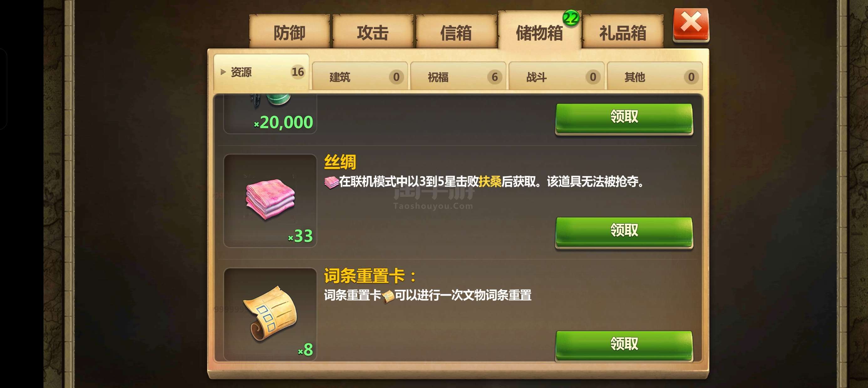This screenshot has width=868, height=388.
Task: Select the 祝福 sub-category
Action: click(458, 76)
